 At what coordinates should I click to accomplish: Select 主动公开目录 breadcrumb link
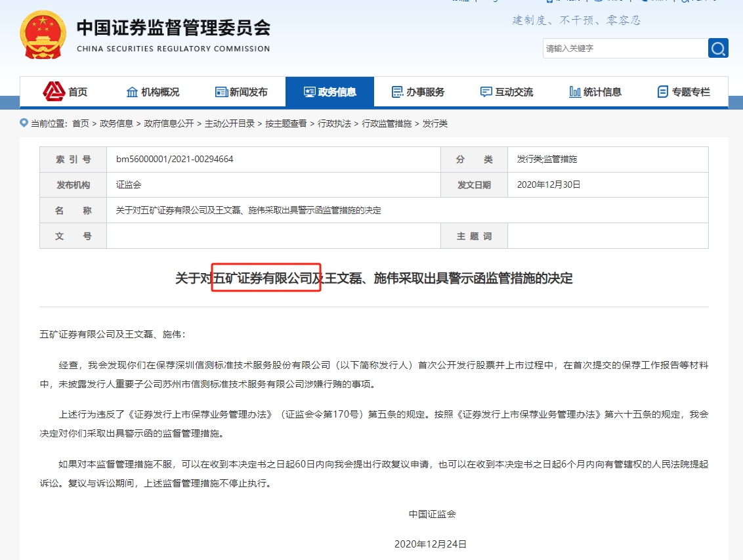coord(229,123)
